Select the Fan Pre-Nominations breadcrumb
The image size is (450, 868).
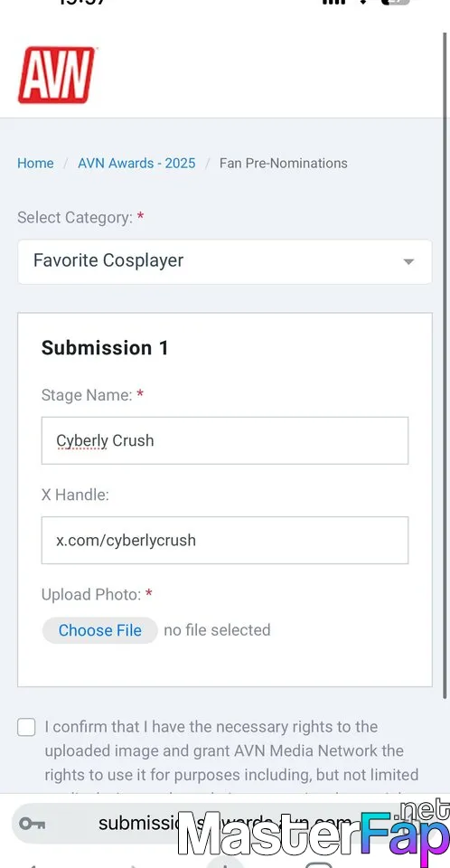click(x=284, y=164)
